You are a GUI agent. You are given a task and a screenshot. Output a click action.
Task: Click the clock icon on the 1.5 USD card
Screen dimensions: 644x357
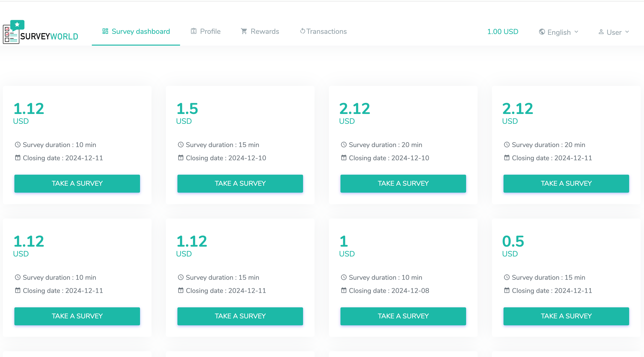pos(181,145)
